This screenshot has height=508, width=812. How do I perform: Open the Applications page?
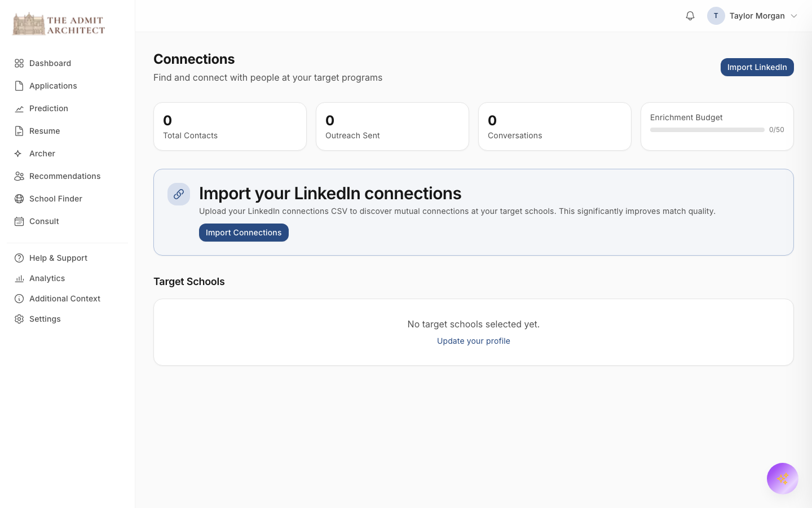pos(53,86)
